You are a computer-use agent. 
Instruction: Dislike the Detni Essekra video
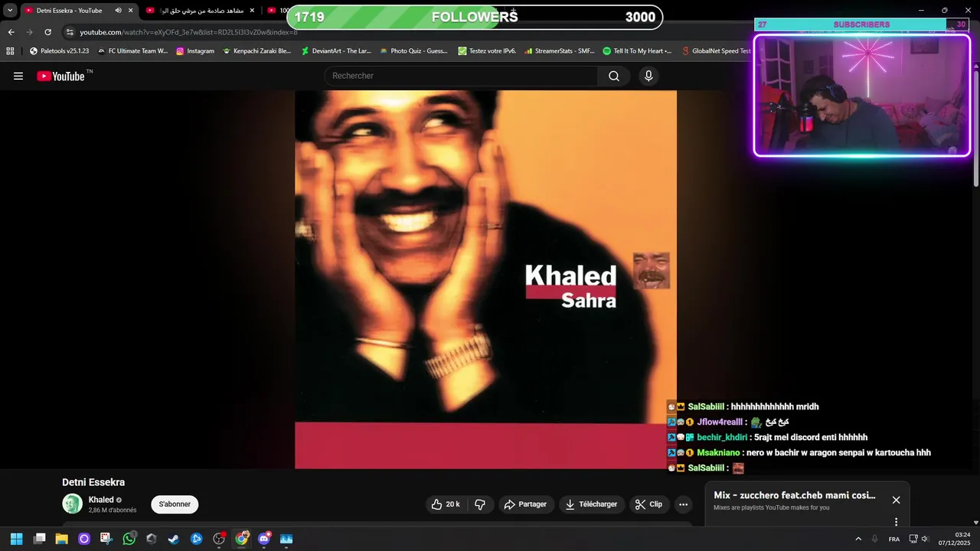pos(480,504)
